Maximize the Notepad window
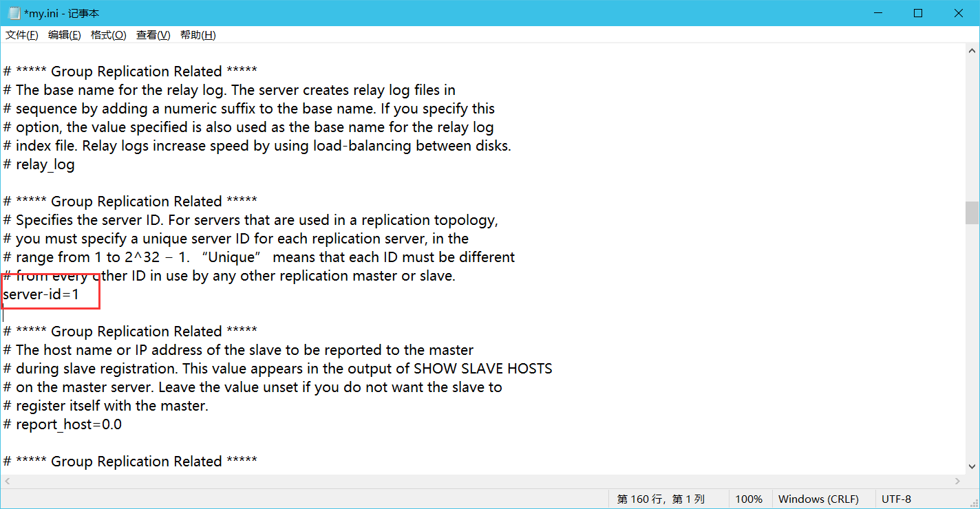The height and width of the screenshot is (509, 980). (917, 13)
